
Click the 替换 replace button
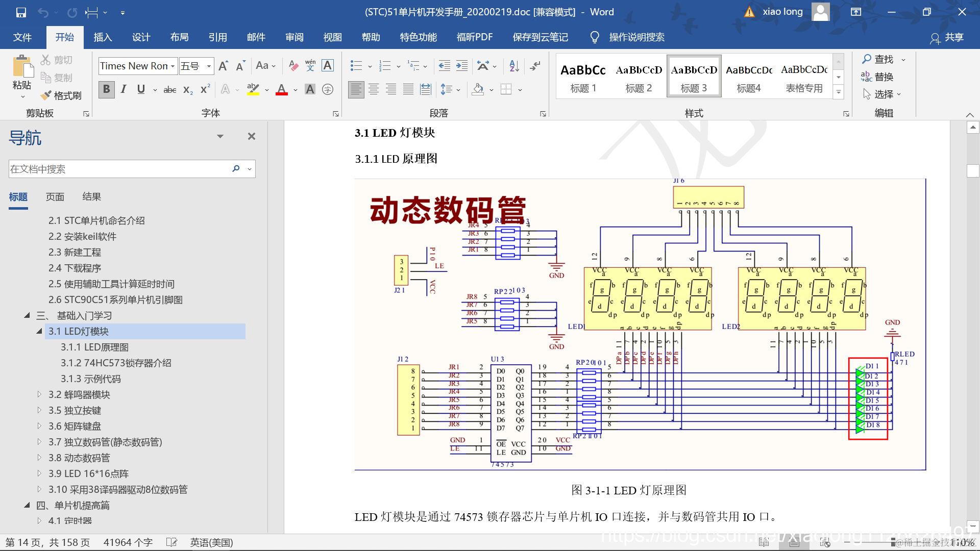tap(877, 77)
